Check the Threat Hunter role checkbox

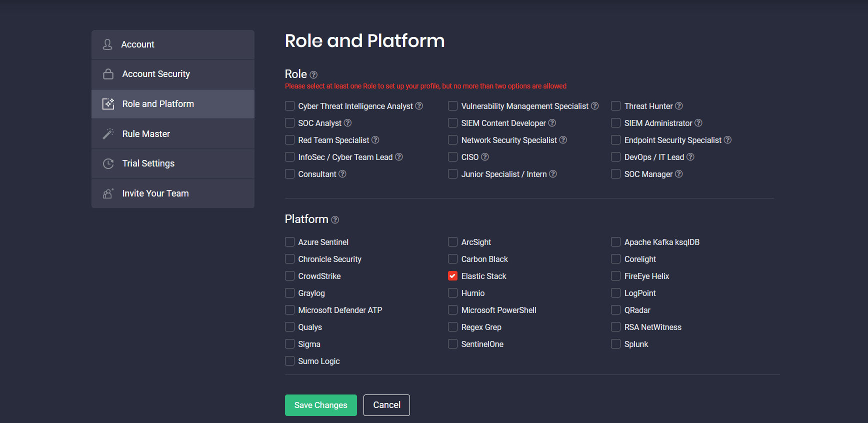click(x=615, y=106)
